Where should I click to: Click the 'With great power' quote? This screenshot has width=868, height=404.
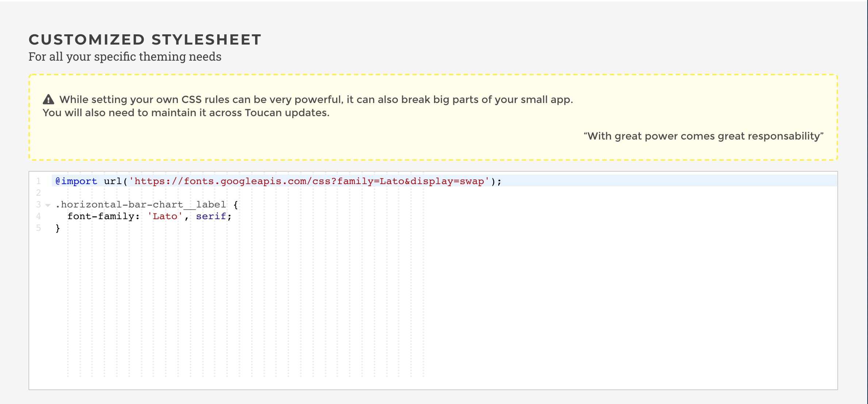704,136
